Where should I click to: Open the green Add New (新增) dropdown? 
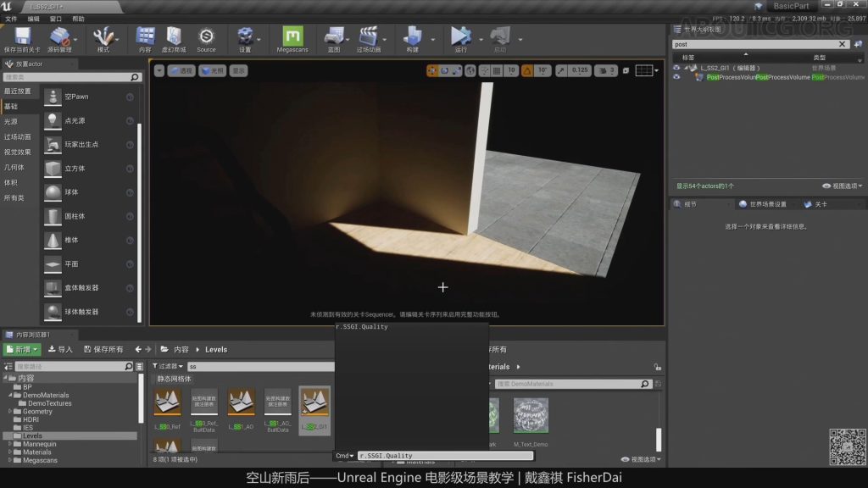pos(22,349)
